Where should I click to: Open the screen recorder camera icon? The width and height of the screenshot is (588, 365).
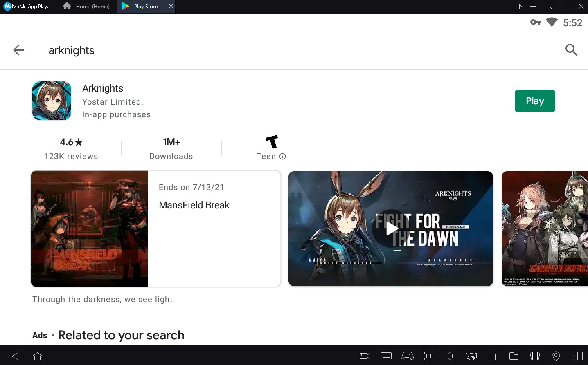pos(365,356)
